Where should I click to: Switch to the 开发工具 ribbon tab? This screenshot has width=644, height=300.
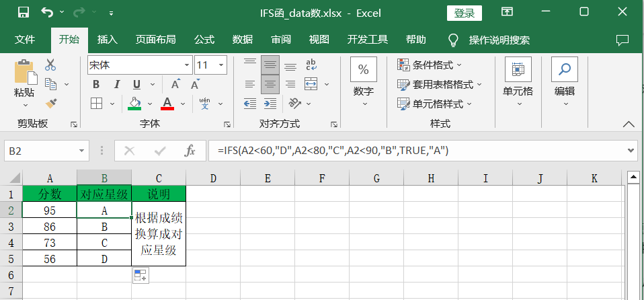(368, 40)
